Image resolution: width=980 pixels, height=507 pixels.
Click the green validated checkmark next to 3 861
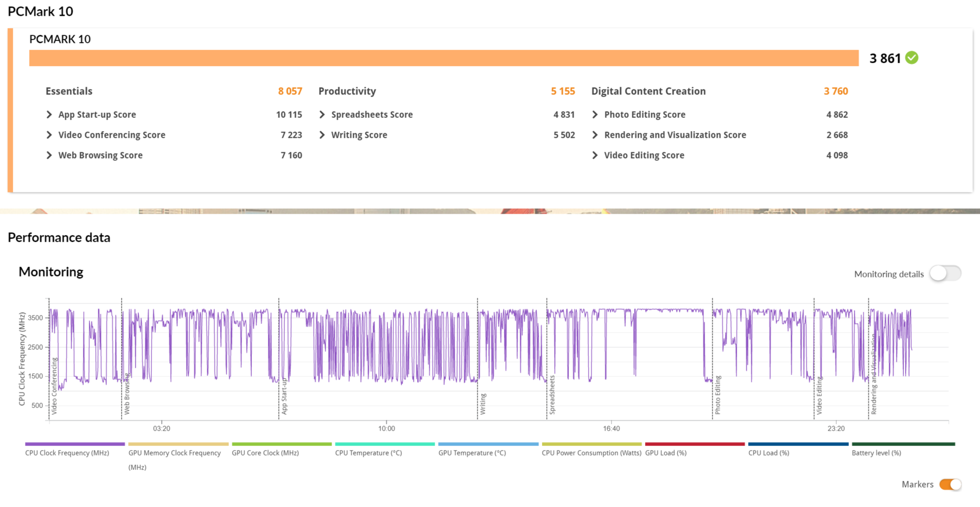912,57
